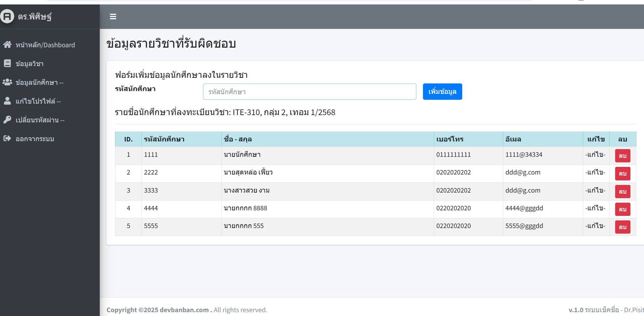Click the home icon beside หน้าหลัก/Dashboard
The width and height of the screenshot is (644, 316).
point(7,44)
